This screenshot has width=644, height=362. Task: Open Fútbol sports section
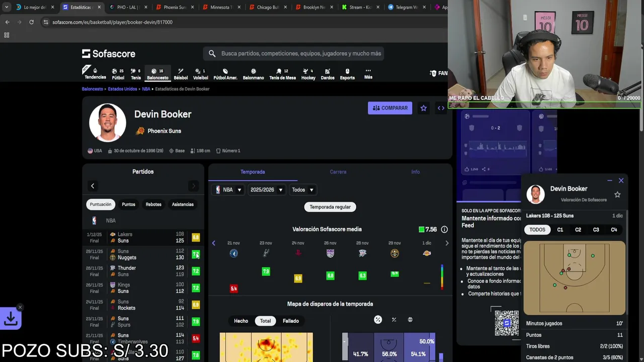(118, 74)
